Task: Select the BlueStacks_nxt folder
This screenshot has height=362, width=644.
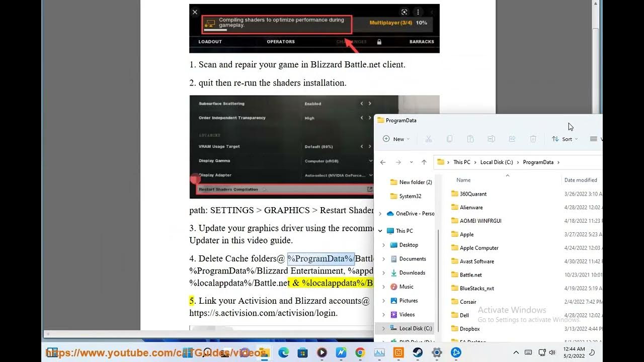Action: click(472, 289)
